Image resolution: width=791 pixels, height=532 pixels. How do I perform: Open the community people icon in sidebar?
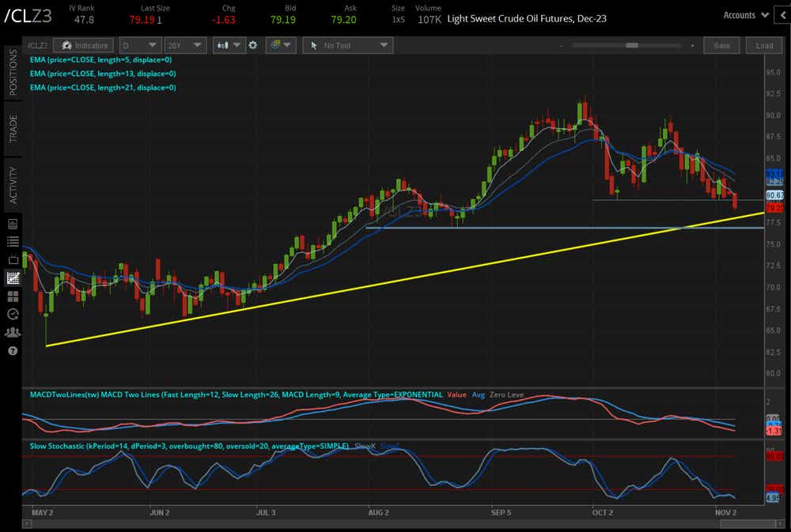tap(13, 332)
